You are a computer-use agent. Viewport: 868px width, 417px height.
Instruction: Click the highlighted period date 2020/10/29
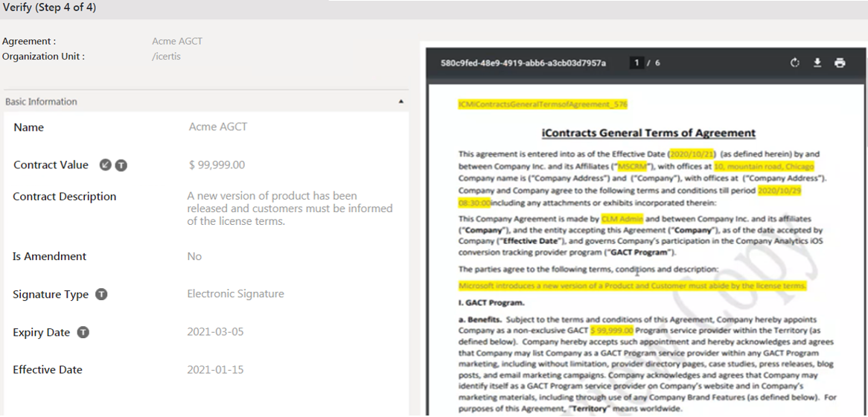780,191
